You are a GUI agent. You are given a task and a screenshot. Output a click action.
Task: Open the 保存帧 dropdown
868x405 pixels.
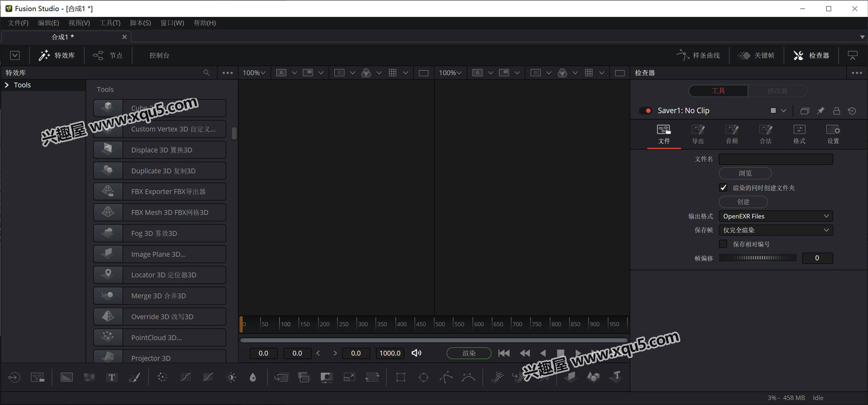[776, 230]
